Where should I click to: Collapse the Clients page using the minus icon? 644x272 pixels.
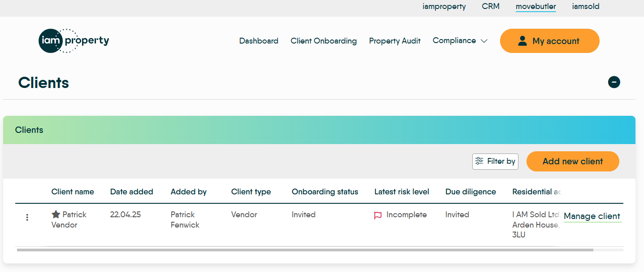[614, 82]
